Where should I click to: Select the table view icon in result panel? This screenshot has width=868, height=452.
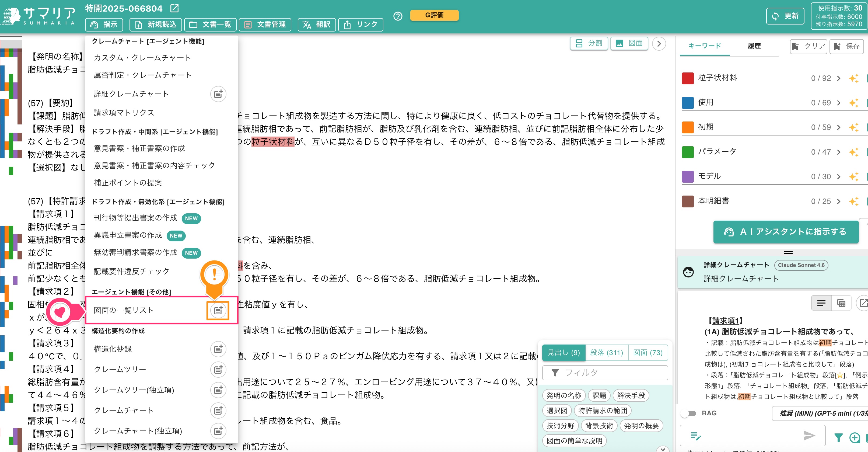(841, 303)
